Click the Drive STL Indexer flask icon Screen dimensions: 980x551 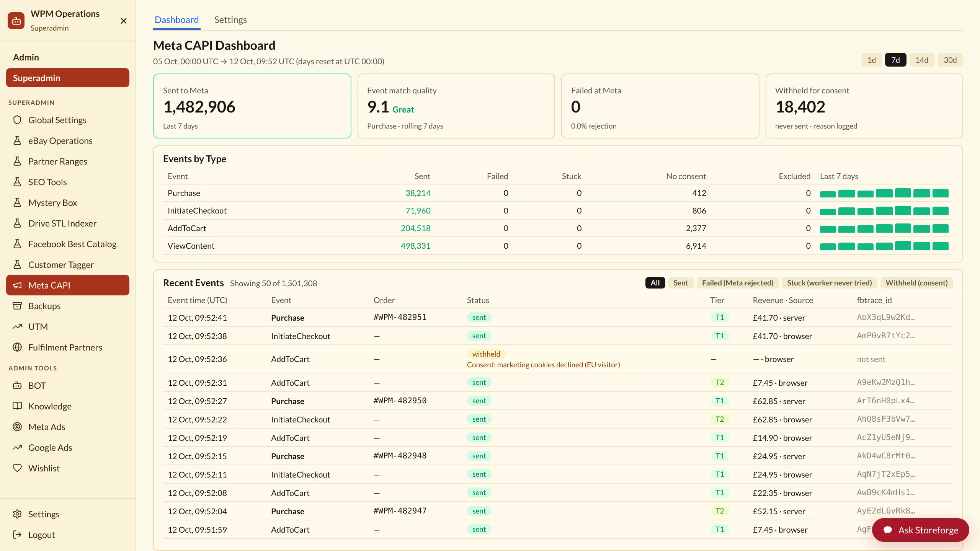pos(17,223)
